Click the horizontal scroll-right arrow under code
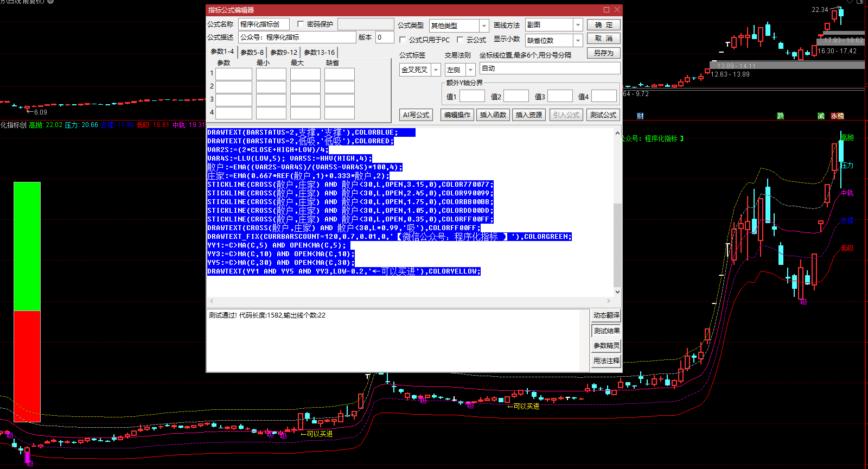The width and height of the screenshot is (868, 469). pos(608,301)
